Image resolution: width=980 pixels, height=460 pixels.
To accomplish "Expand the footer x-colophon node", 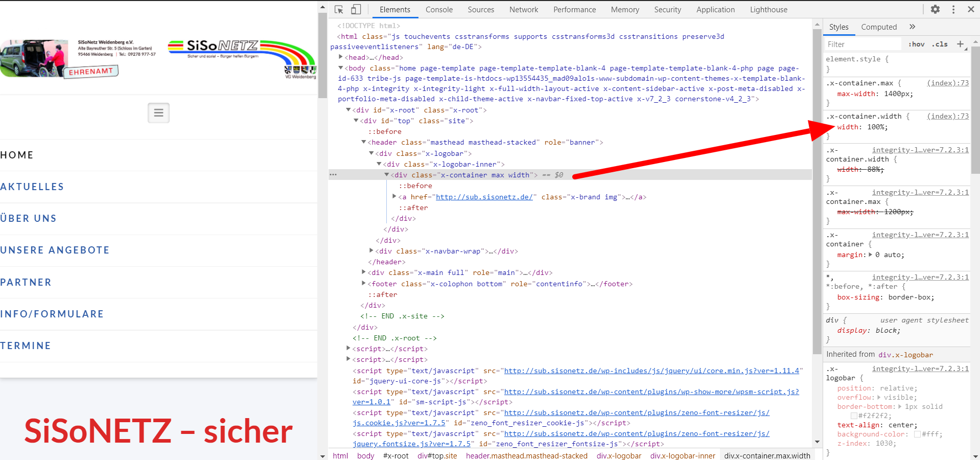I will point(363,284).
